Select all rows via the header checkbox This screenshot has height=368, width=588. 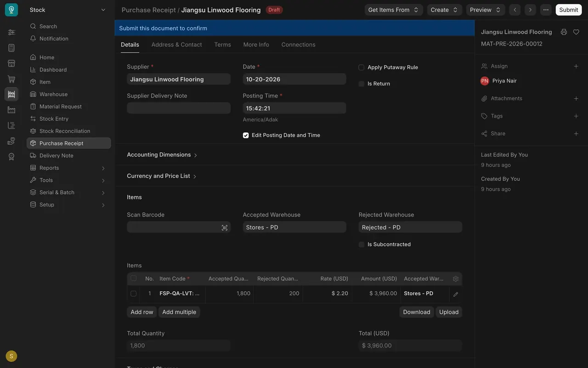pos(134,278)
